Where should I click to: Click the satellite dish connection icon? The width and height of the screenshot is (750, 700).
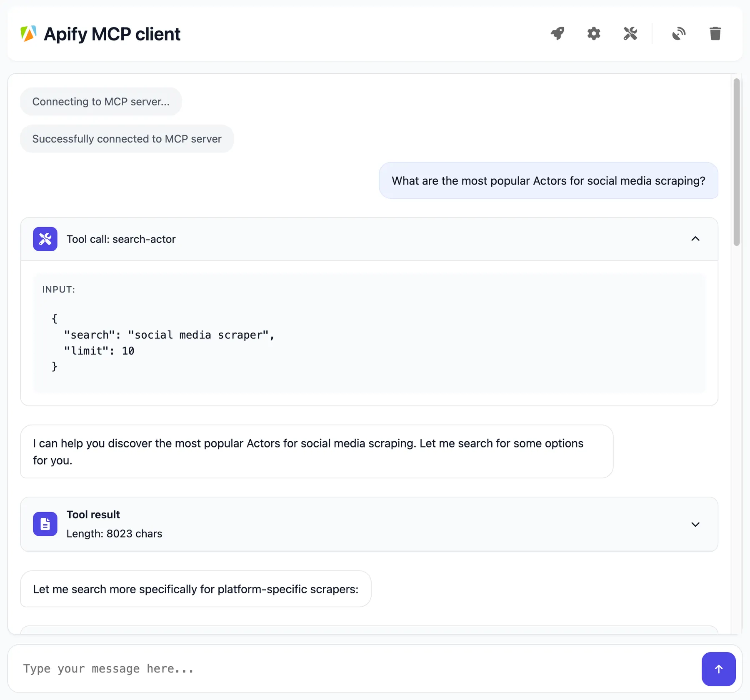(679, 34)
